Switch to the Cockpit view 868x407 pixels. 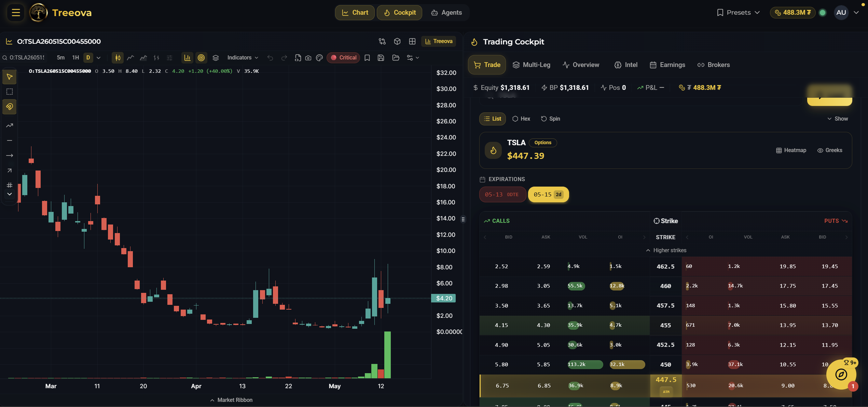click(400, 13)
